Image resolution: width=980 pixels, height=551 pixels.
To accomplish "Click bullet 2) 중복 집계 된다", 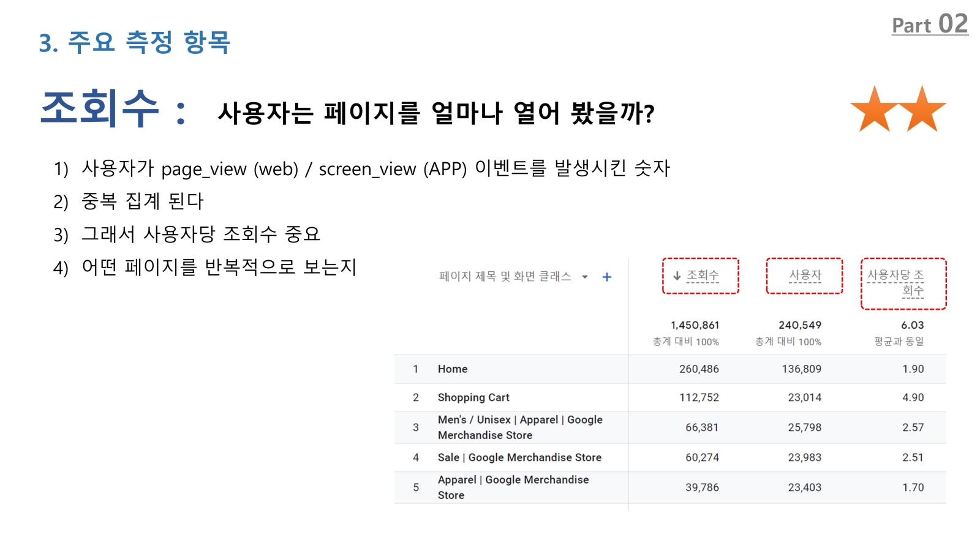I will (128, 201).
